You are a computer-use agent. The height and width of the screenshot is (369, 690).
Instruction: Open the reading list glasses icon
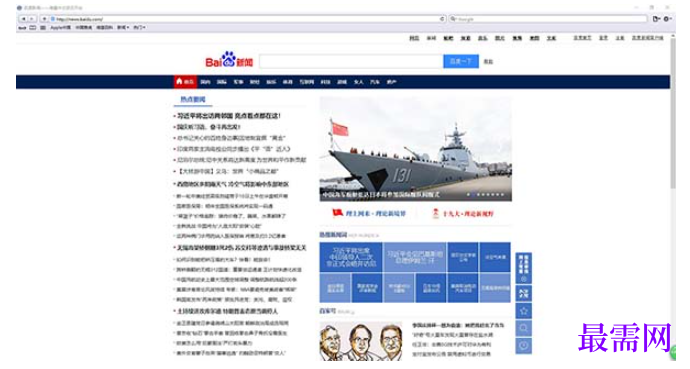point(22,27)
